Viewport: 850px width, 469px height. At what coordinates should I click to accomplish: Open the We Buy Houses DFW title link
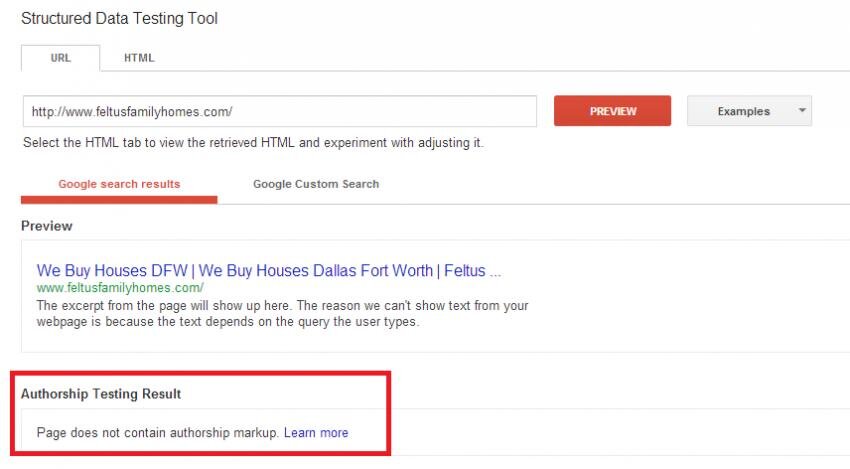pyautogui.click(x=269, y=271)
